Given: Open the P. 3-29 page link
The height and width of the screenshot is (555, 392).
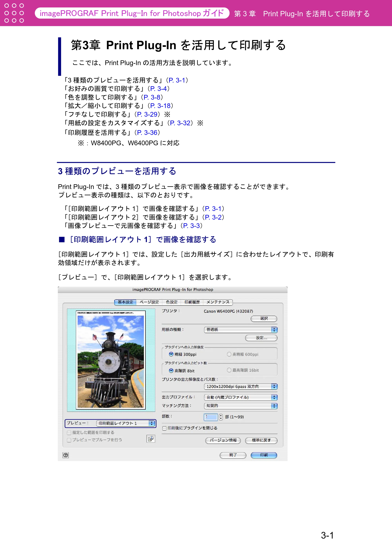Looking at the screenshot, I should [x=147, y=114].
